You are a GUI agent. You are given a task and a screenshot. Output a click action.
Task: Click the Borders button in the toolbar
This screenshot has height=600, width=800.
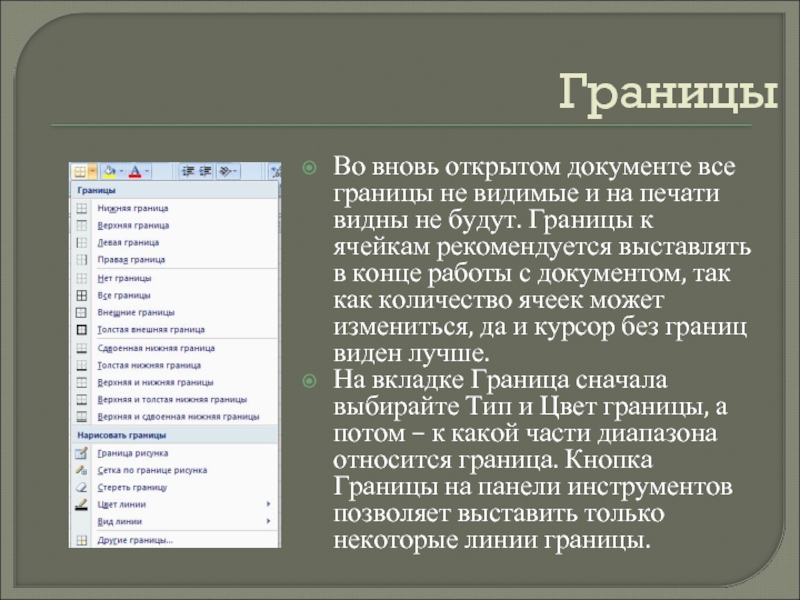[80, 171]
